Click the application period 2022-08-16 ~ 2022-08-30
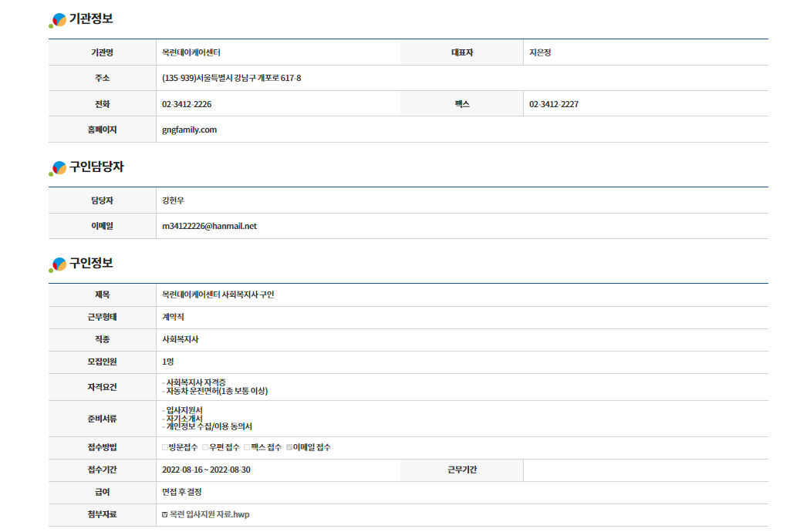This screenshot has height=532, width=807. (x=207, y=470)
